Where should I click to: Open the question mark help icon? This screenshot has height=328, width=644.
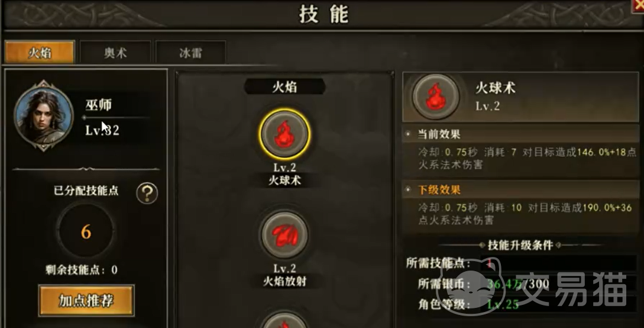click(147, 193)
